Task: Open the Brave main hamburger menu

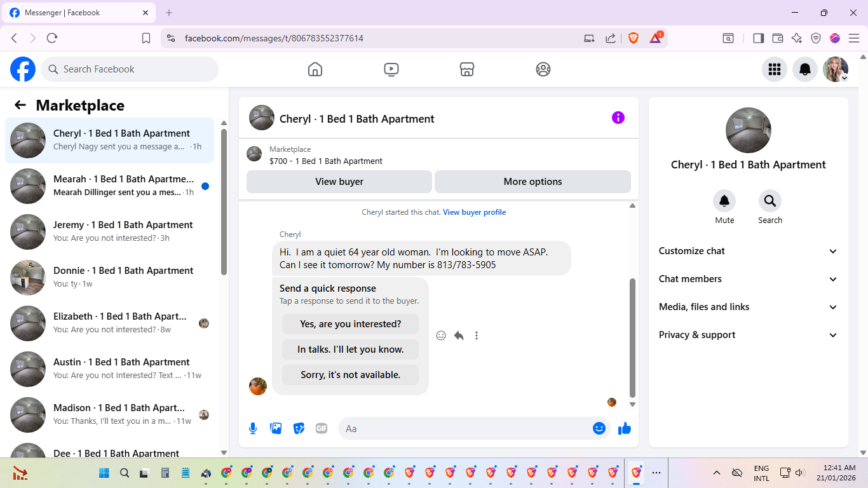Action: click(x=854, y=38)
